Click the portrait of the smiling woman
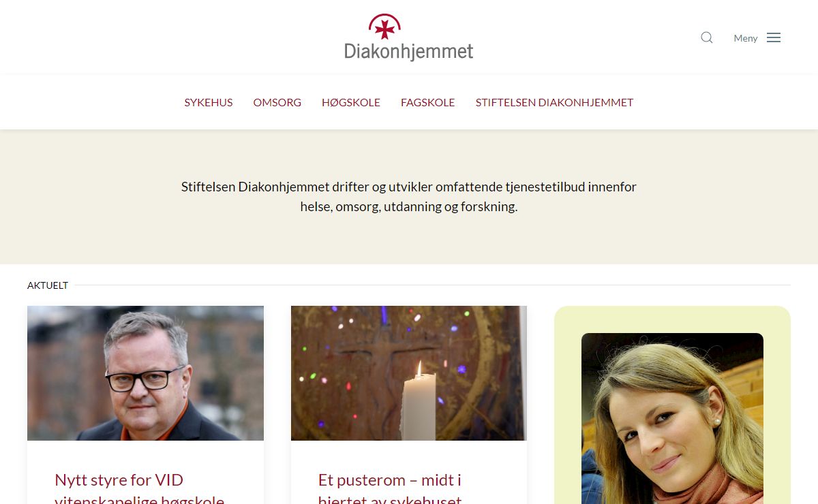Viewport: 818px width, 504px height. coord(672,418)
